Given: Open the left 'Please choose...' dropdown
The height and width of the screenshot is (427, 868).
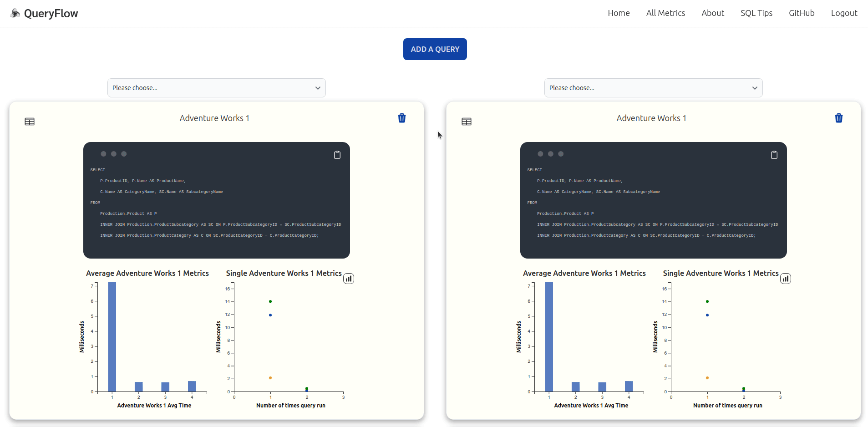Looking at the screenshot, I should tap(217, 88).
